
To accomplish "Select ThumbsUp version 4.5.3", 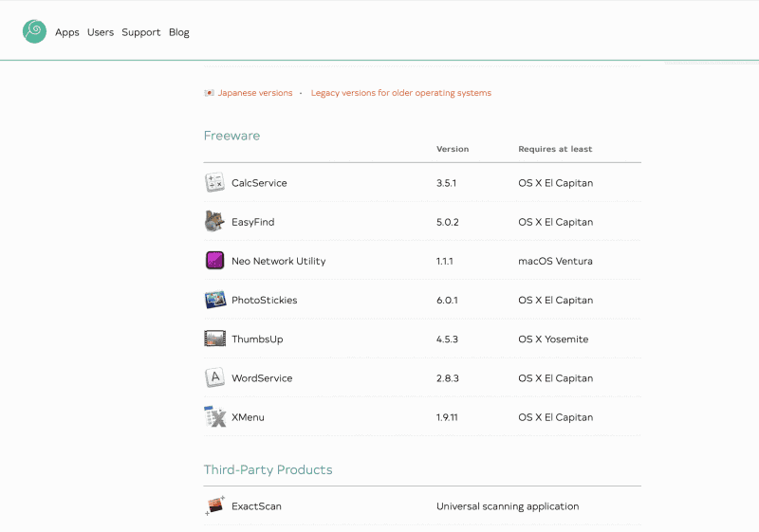I will (x=447, y=339).
